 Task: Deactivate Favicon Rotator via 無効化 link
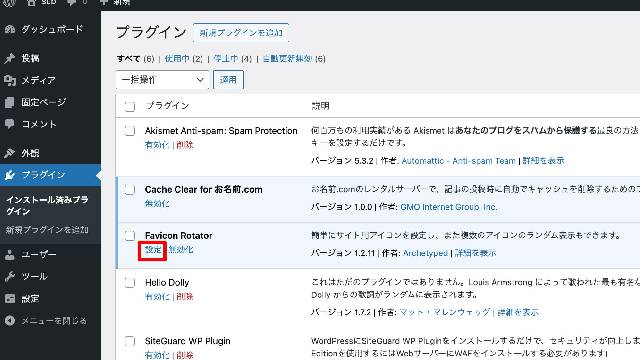click(181, 249)
